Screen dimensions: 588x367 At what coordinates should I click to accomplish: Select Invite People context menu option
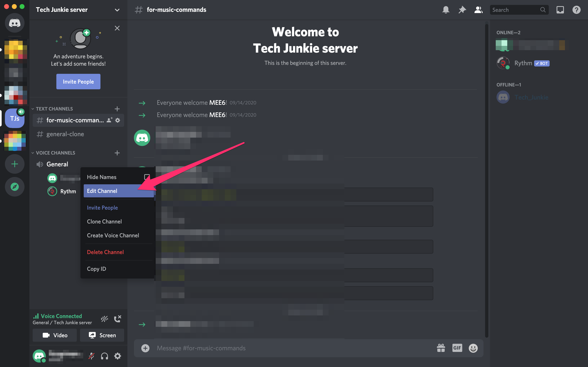coord(102,208)
